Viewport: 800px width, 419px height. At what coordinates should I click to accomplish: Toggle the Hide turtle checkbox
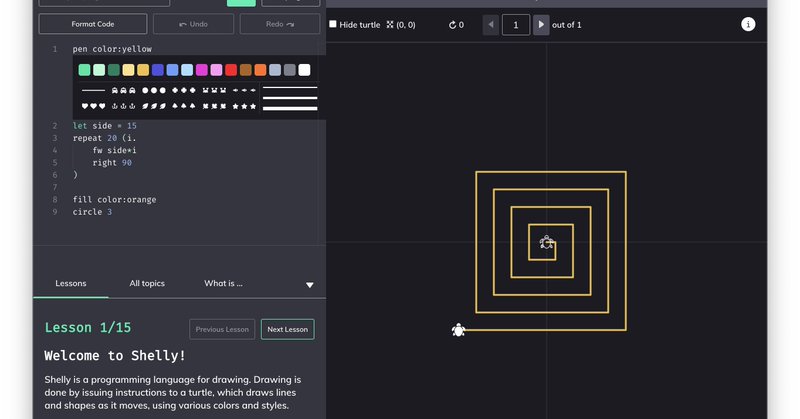[333, 24]
